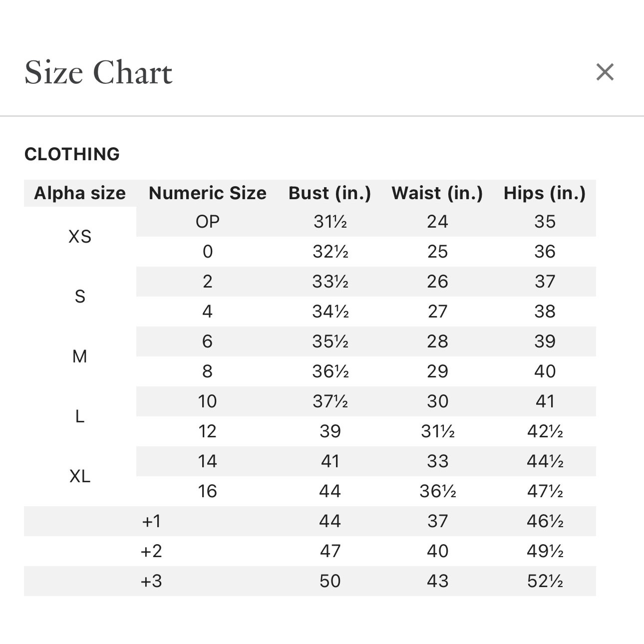Select the S alpha size cell
The height and width of the screenshot is (644, 644).
pos(80,297)
